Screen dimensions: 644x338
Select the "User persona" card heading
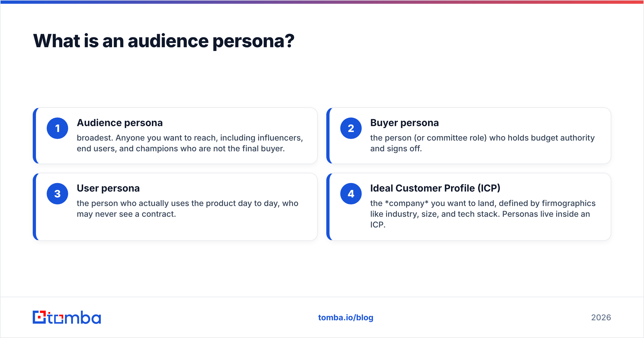click(x=108, y=188)
